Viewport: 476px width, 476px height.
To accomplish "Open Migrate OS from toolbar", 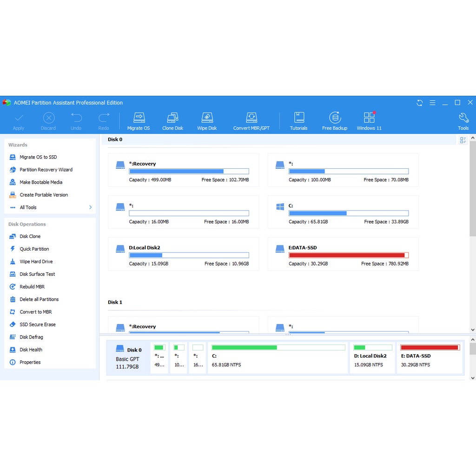I will point(139,121).
